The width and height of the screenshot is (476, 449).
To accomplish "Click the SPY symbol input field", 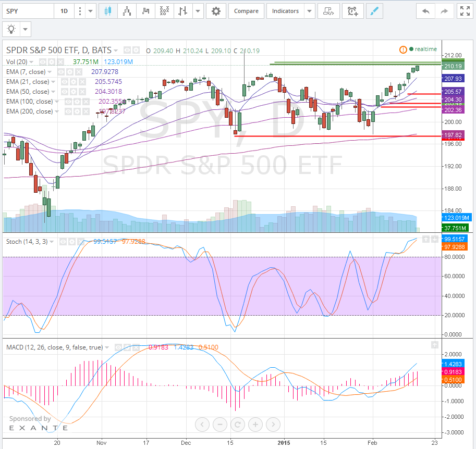I will (28, 11).
